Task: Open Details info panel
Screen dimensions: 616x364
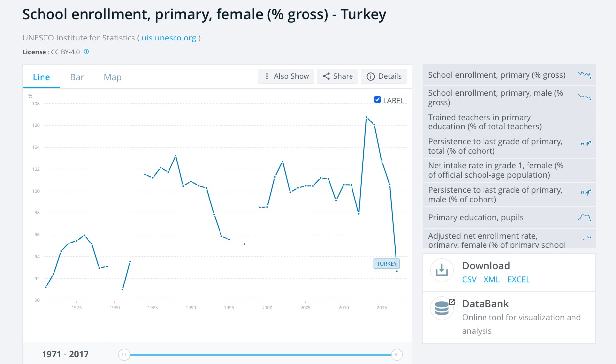Action: [384, 76]
